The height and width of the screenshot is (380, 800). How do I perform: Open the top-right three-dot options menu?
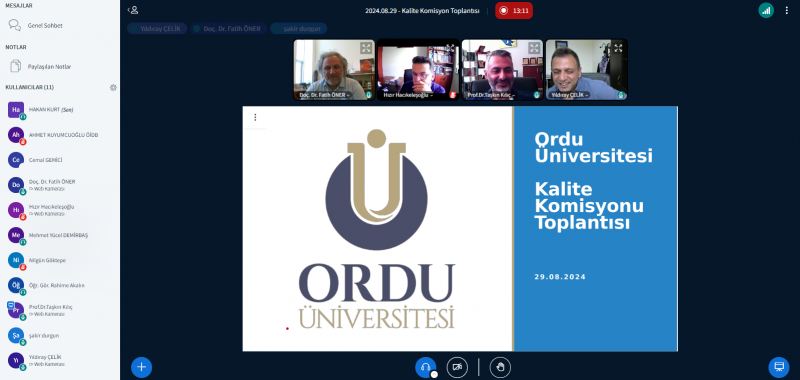(786, 10)
